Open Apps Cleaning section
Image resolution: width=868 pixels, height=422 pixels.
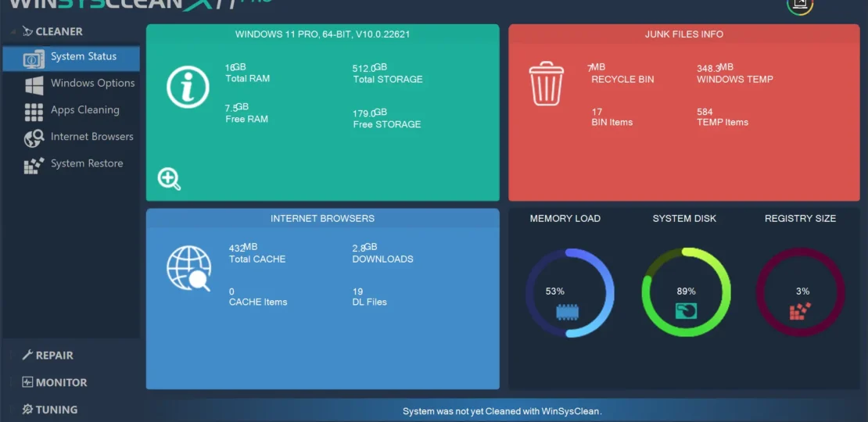coord(84,110)
